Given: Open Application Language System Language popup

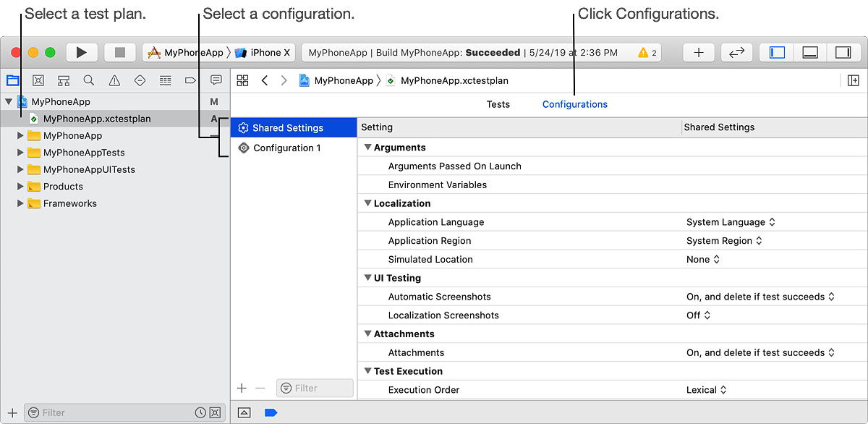Looking at the screenshot, I should point(731,222).
